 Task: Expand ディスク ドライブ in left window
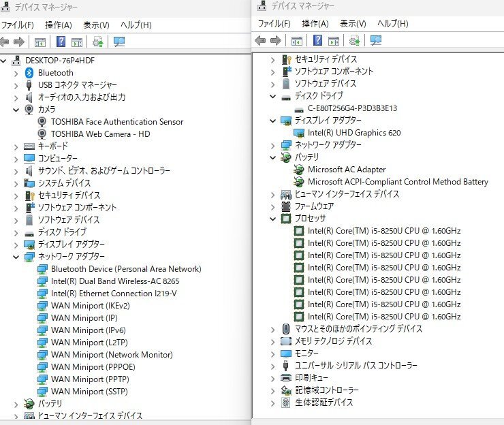(16, 233)
